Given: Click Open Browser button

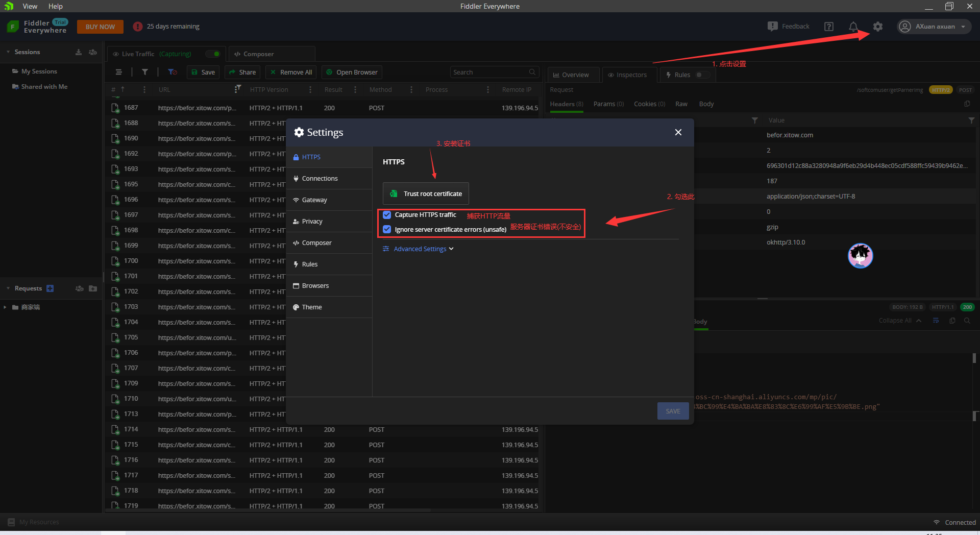Looking at the screenshot, I should (352, 72).
